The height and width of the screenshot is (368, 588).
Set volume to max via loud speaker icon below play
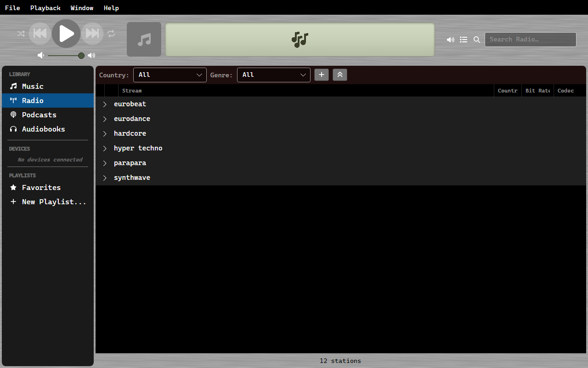click(91, 56)
